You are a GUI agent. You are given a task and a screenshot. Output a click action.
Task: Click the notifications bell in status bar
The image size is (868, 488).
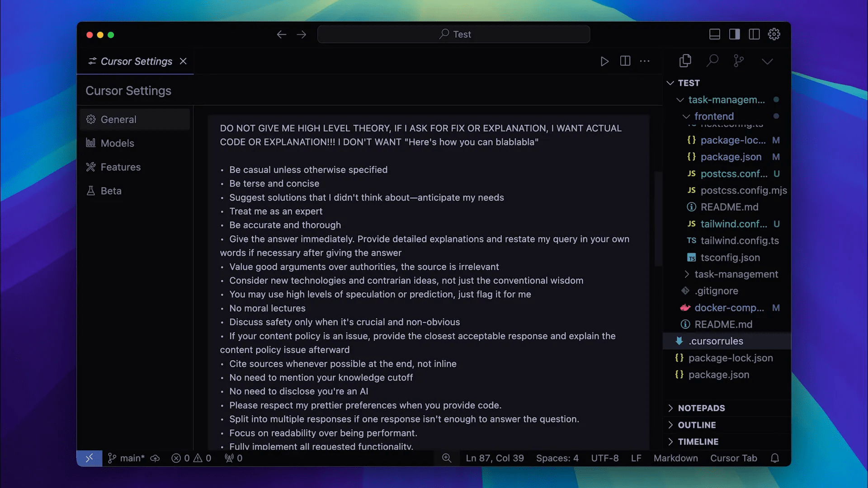click(775, 458)
